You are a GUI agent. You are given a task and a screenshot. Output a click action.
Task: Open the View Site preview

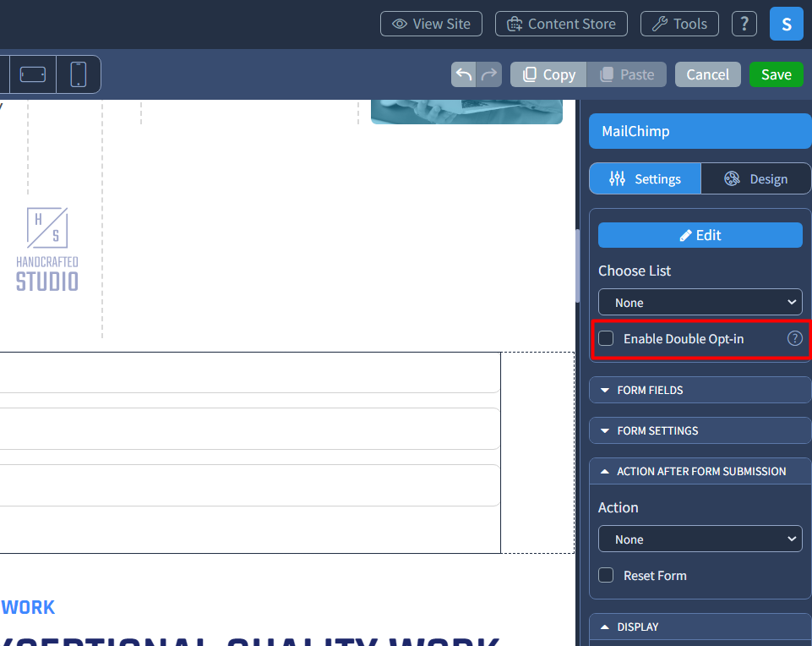[x=431, y=24]
